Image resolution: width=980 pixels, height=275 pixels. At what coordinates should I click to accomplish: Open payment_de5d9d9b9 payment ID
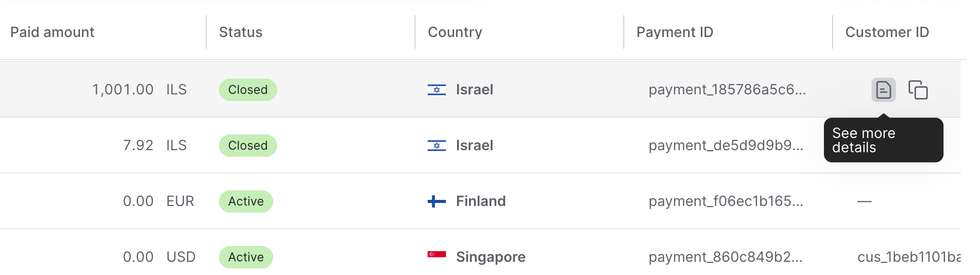tap(726, 146)
